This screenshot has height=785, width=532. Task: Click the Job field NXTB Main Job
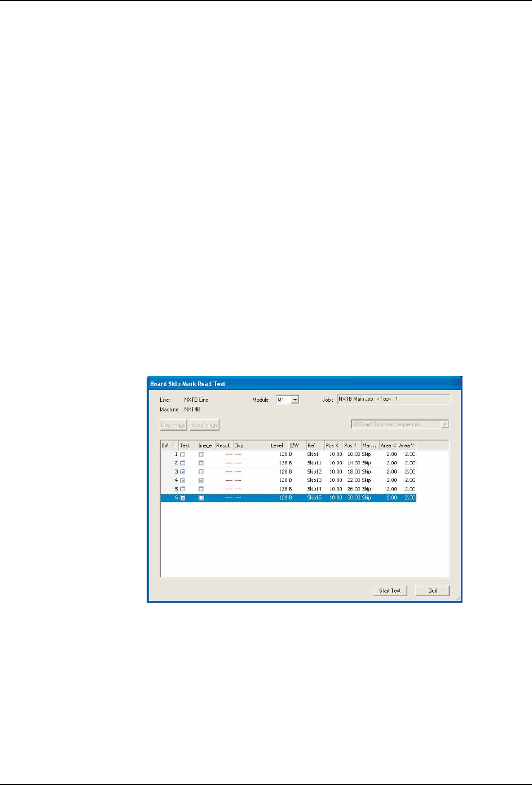click(x=394, y=400)
